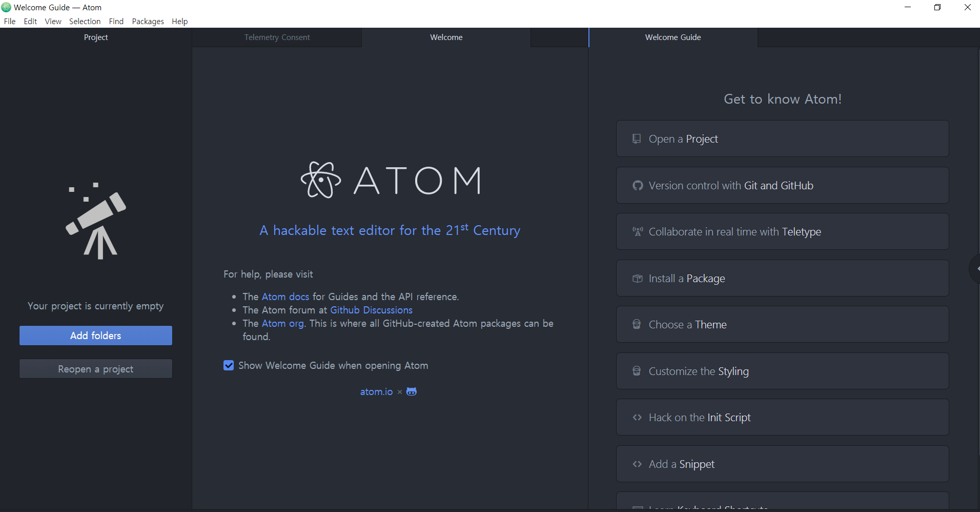
Task: Click the telescope icon in Project panel
Action: pyautogui.click(x=96, y=221)
